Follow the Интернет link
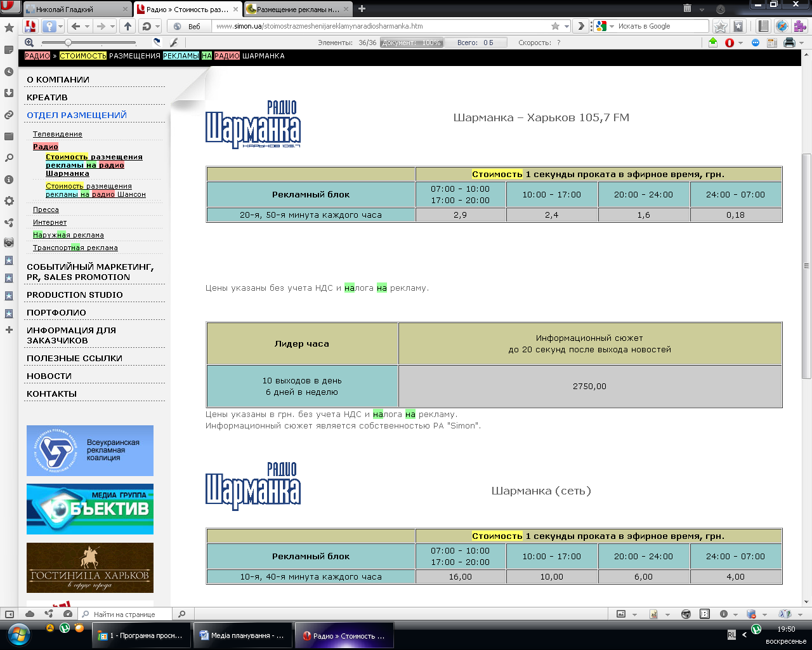 point(49,222)
